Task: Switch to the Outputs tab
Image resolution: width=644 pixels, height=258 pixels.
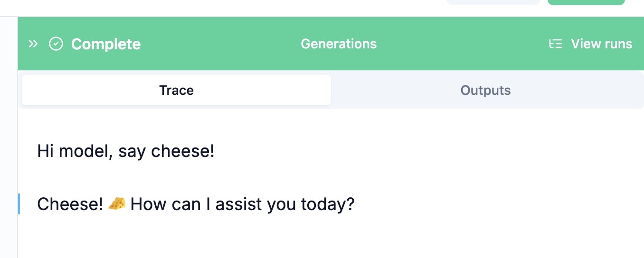Action: point(485,90)
